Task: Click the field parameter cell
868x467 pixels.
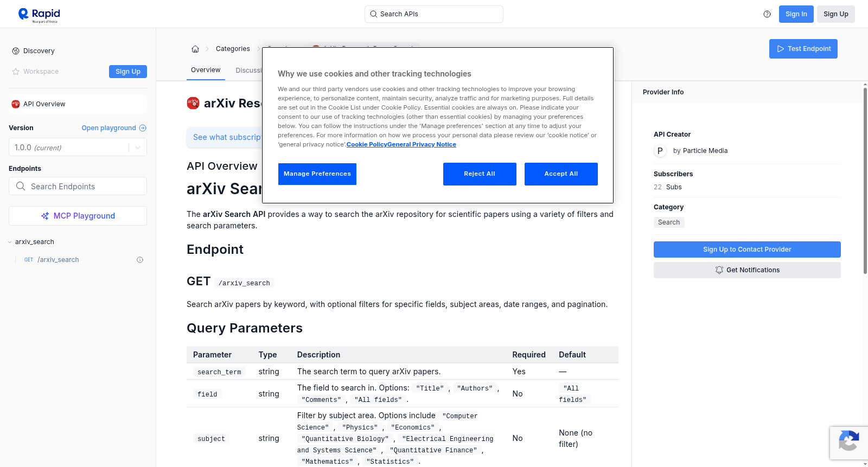Action: tap(207, 394)
